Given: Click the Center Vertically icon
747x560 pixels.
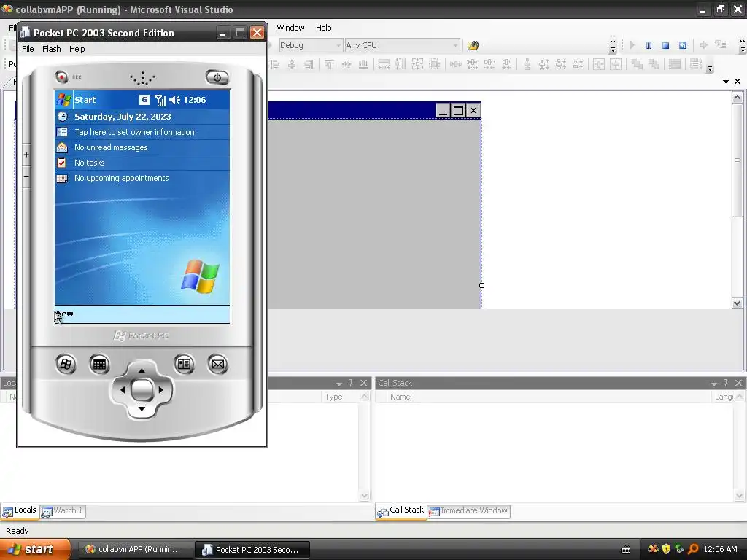Looking at the screenshot, I should [x=616, y=64].
